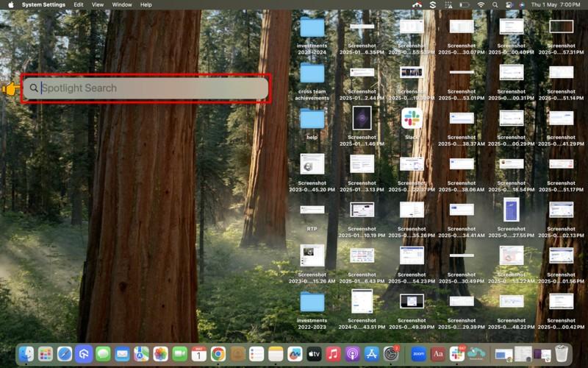The height and width of the screenshot is (368, 588).
Task: Open the Edit menu
Action: (79, 5)
